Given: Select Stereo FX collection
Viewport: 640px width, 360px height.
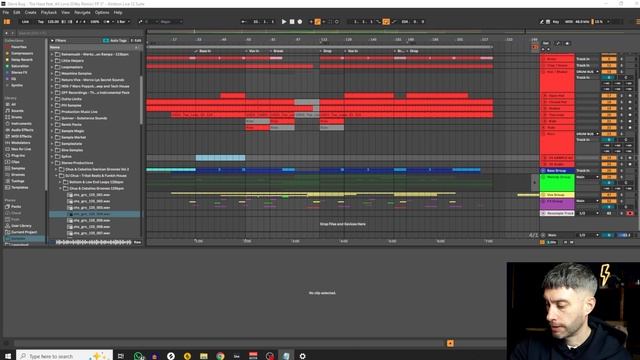Looking at the screenshot, I should coord(19,72).
